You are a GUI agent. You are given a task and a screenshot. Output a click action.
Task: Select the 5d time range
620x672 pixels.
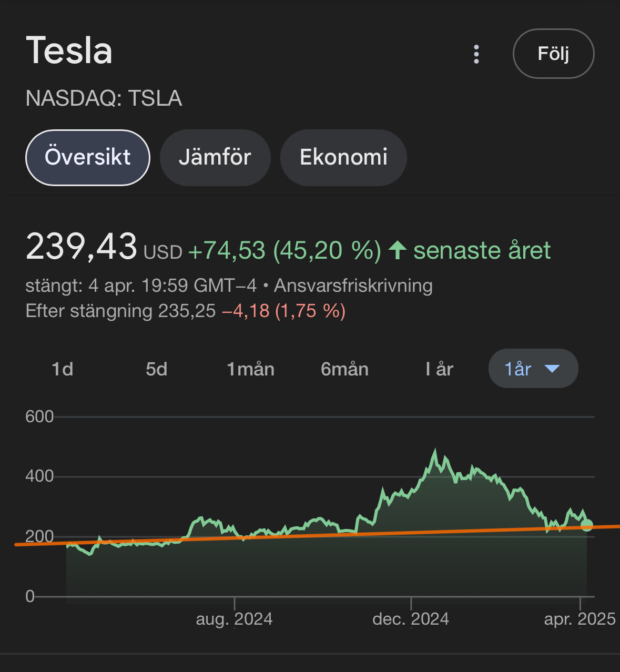pos(157,369)
